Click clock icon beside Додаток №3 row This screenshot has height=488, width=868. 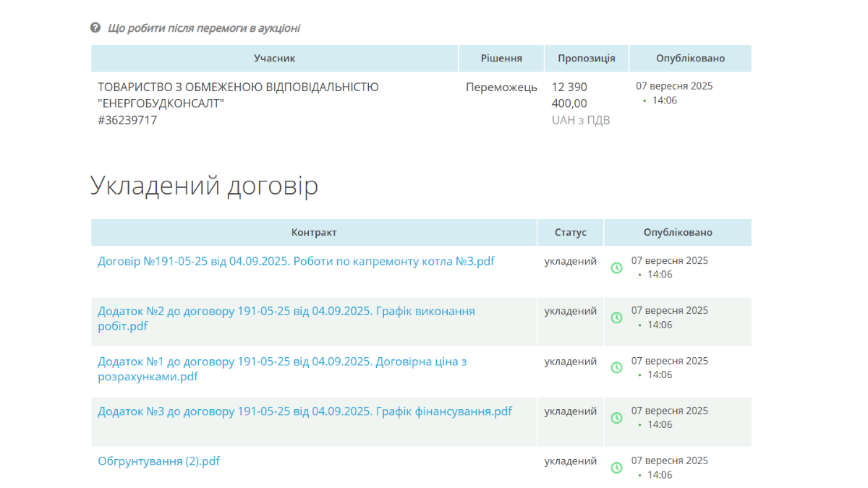616,417
